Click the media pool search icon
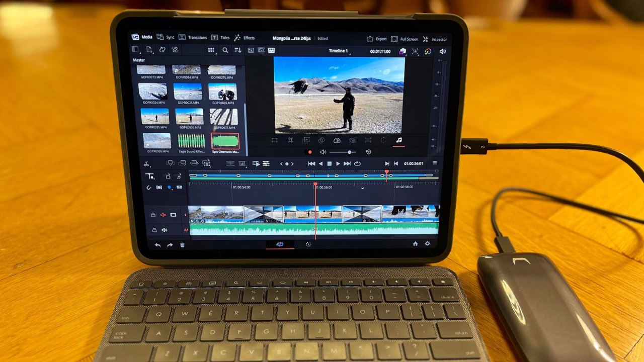The height and width of the screenshot is (362, 644). coord(225,50)
